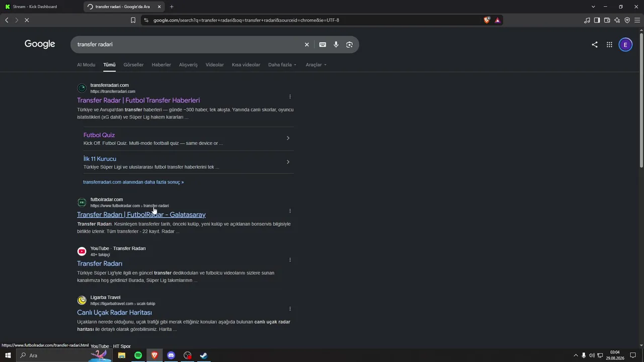The width and height of the screenshot is (644, 362).
Task: Open the on-screen keyboard input tool
Action: pos(323,45)
